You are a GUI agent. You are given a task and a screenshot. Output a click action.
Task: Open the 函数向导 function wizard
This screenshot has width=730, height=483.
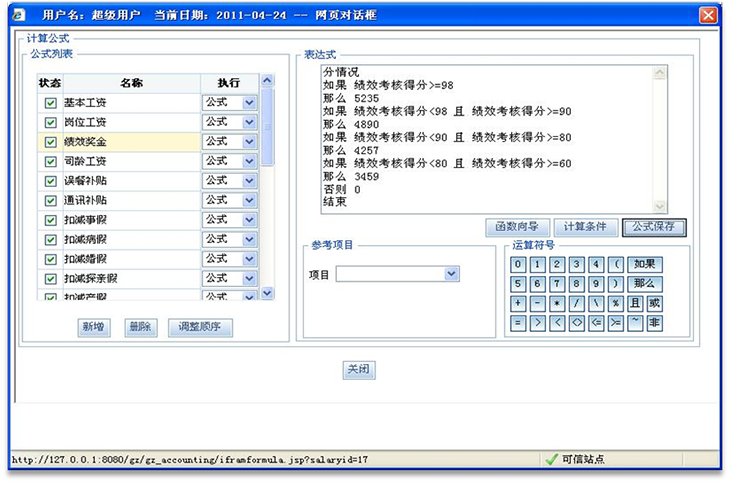tap(517, 227)
